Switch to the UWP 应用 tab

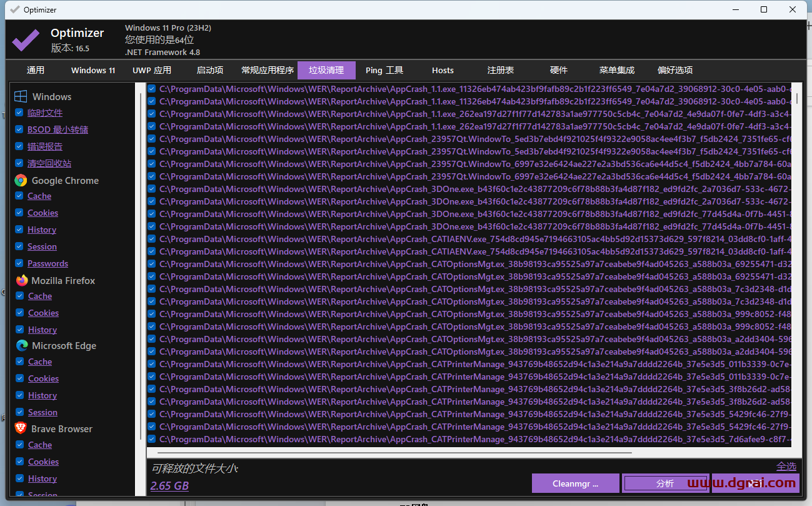(152, 70)
